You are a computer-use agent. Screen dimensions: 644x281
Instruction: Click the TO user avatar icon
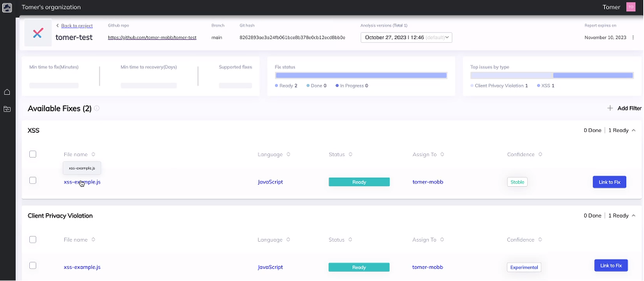pyautogui.click(x=630, y=7)
